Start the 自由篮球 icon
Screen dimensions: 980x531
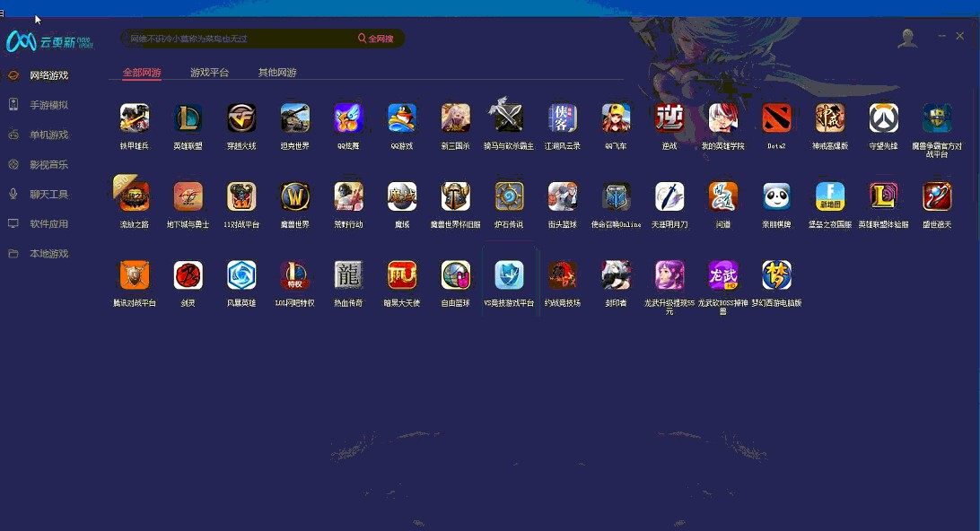456,275
